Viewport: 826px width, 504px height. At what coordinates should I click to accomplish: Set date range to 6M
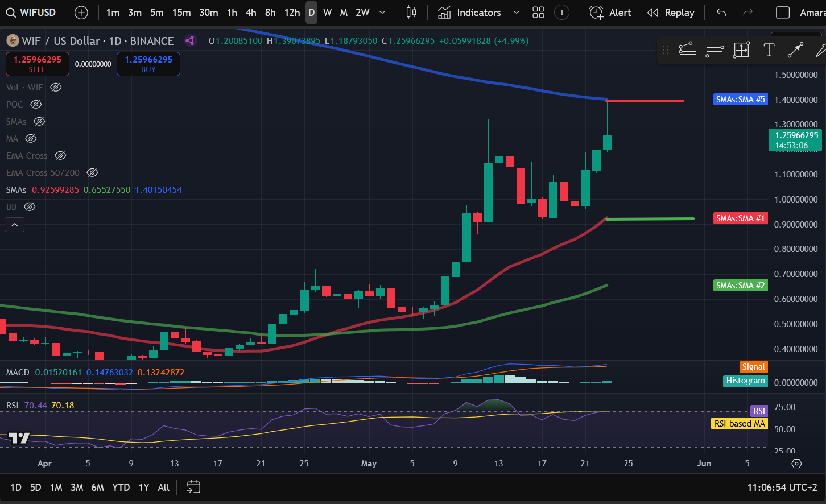[98, 488]
